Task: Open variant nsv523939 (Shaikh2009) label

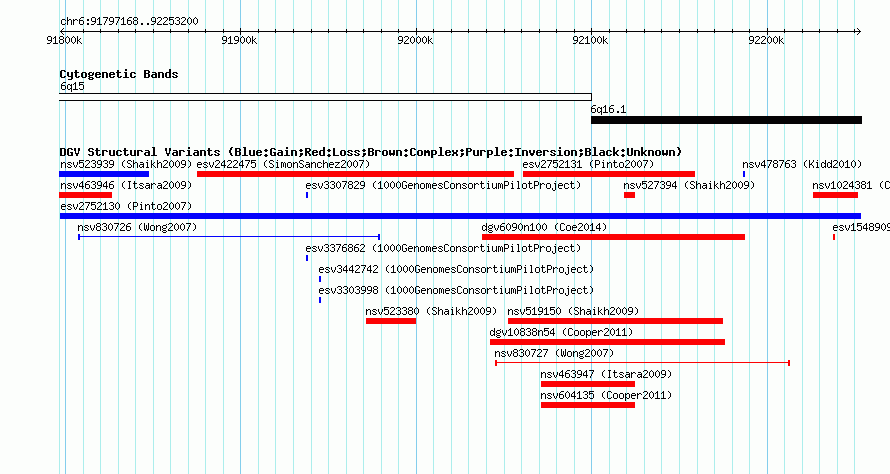Action: (x=126, y=164)
